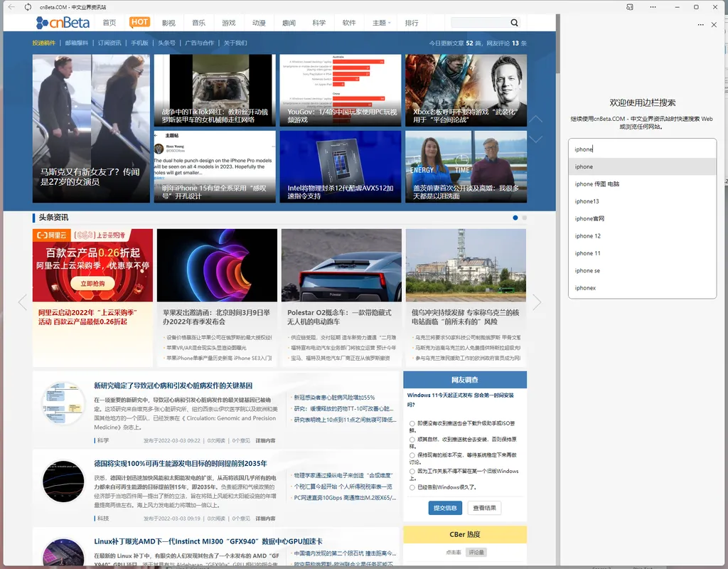Click the sidebar search toggle icon in title bar
The height and width of the screenshot is (569, 728).
[x=630, y=7]
